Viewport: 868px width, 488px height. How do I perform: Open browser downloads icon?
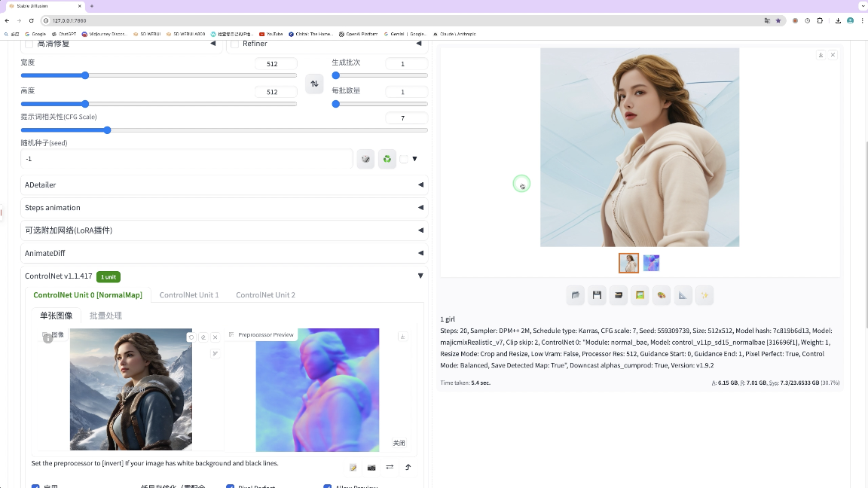click(x=838, y=20)
